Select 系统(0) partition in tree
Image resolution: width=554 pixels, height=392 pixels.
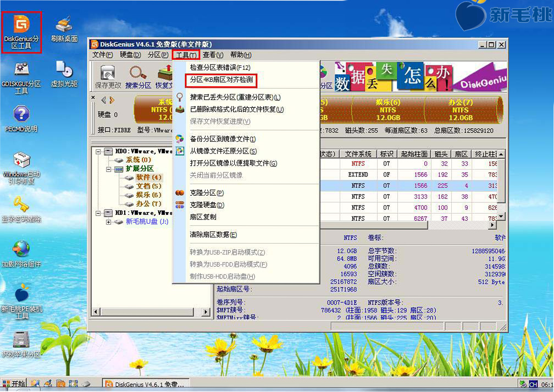[138, 160]
